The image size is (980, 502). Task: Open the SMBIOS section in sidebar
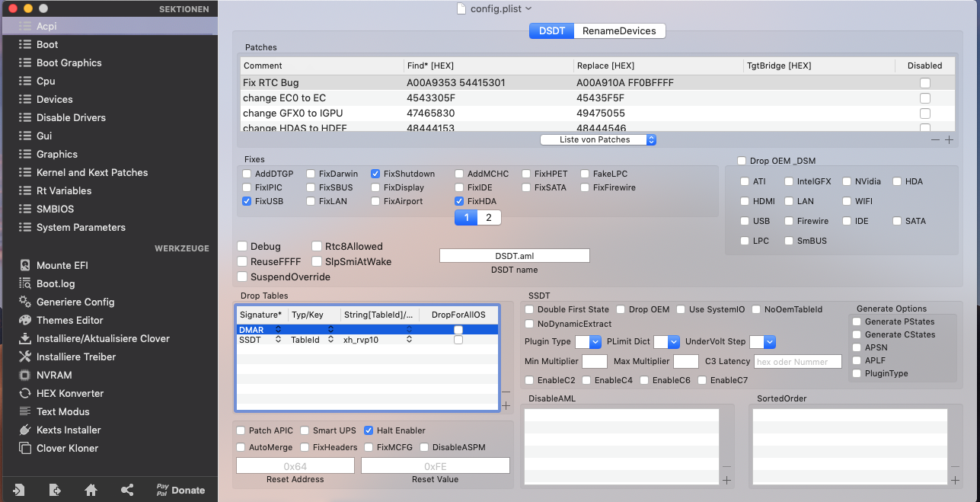pyautogui.click(x=55, y=209)
